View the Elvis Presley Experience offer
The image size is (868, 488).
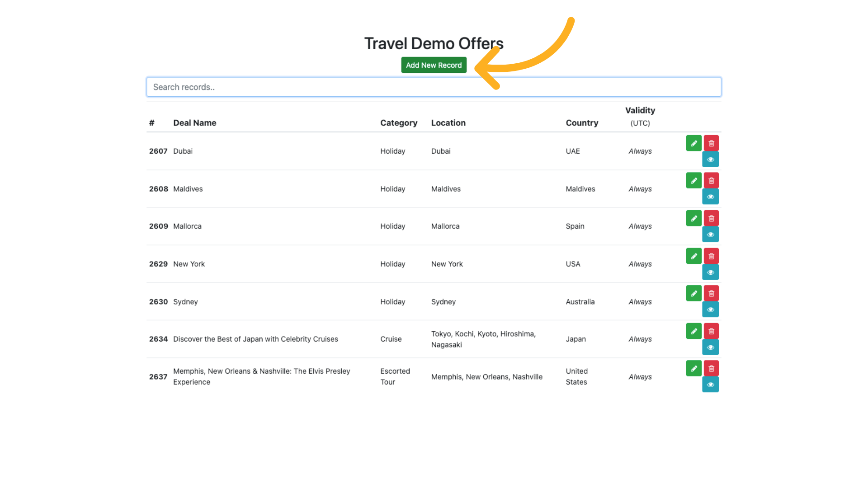[x=710, y=385]
